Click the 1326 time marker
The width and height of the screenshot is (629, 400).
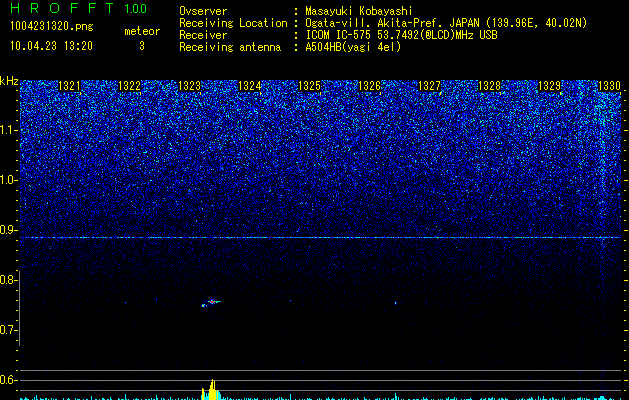[x=369, y=86]
